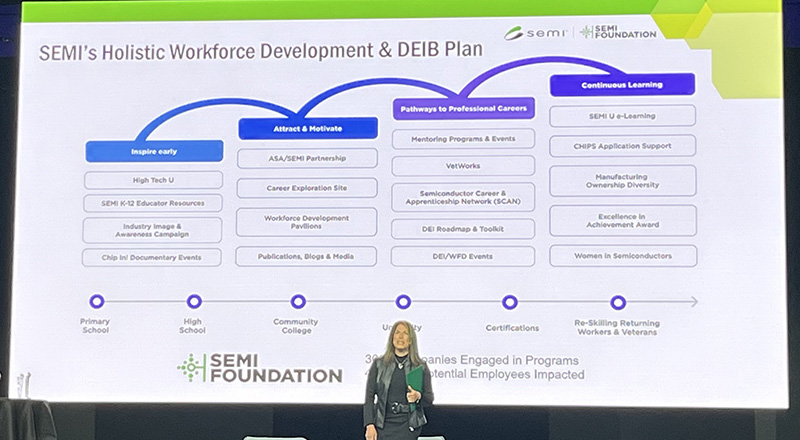The image size is (800, 440).
Task: Click SEMI K-12 Educator Resources box
Action: [153, 203]
